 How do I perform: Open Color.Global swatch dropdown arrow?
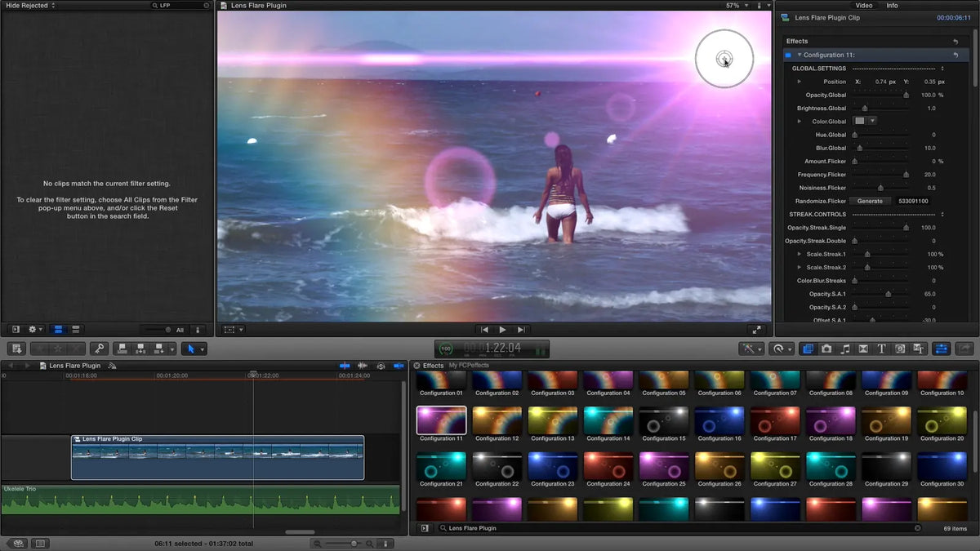(x=872, y=121)
